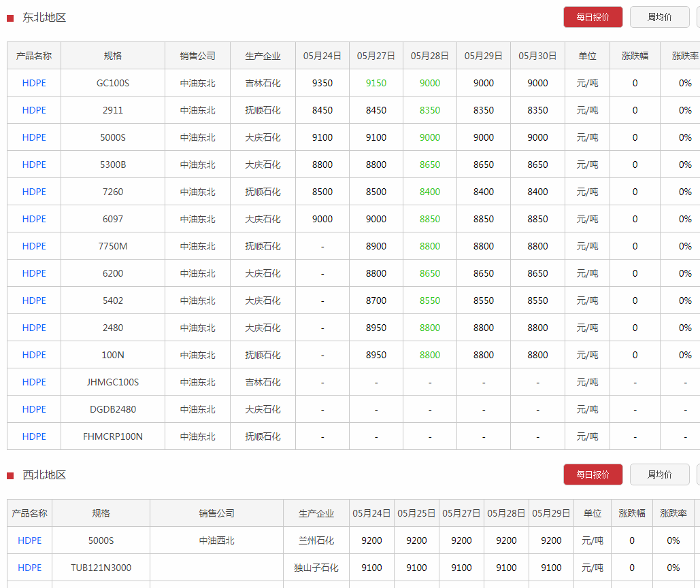The image size is (700, 588).
Task: Switch to 周均价 tab in 西北地区 section
Action: click(659, 474)
